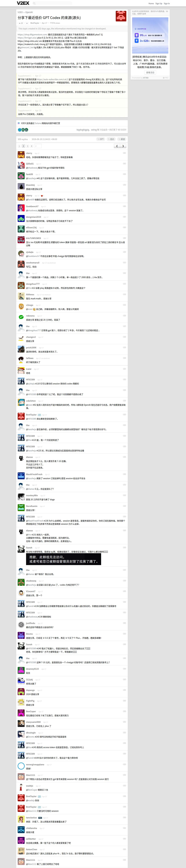Go to the previous page of replies
Image resolution: width=186 pixels, height=868 pixels.
117,146
